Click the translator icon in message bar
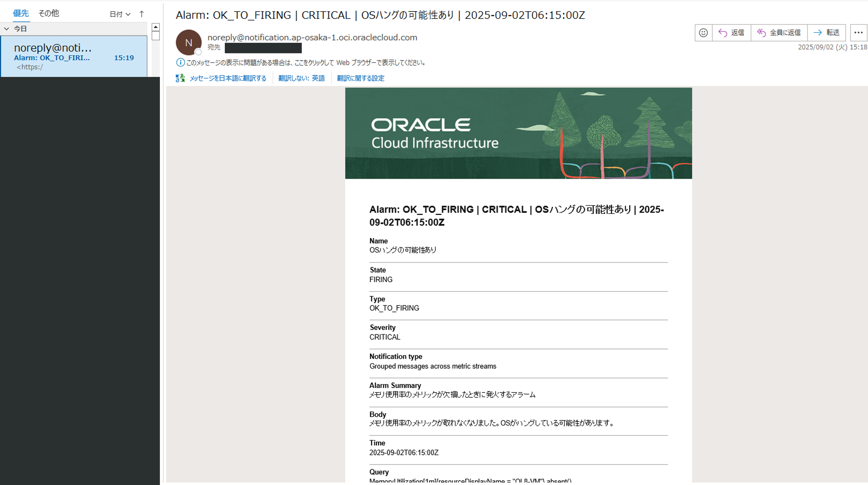 (180, 78)
